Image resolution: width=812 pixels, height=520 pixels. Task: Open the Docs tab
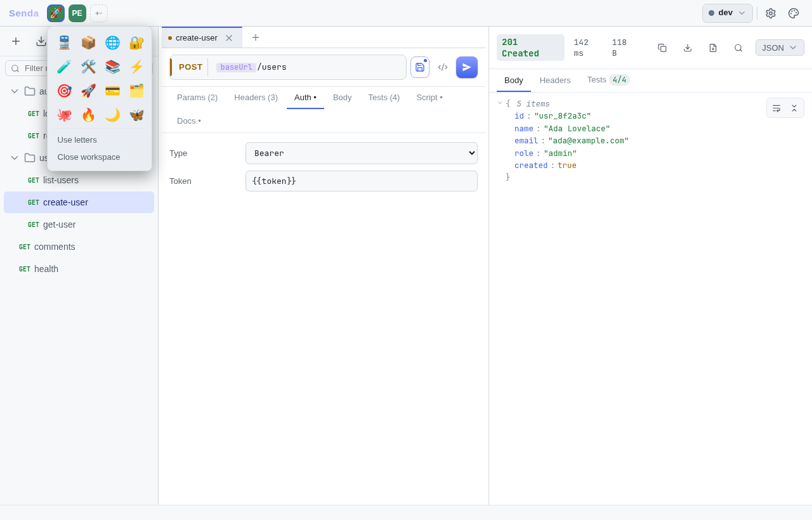click(189, 121)
